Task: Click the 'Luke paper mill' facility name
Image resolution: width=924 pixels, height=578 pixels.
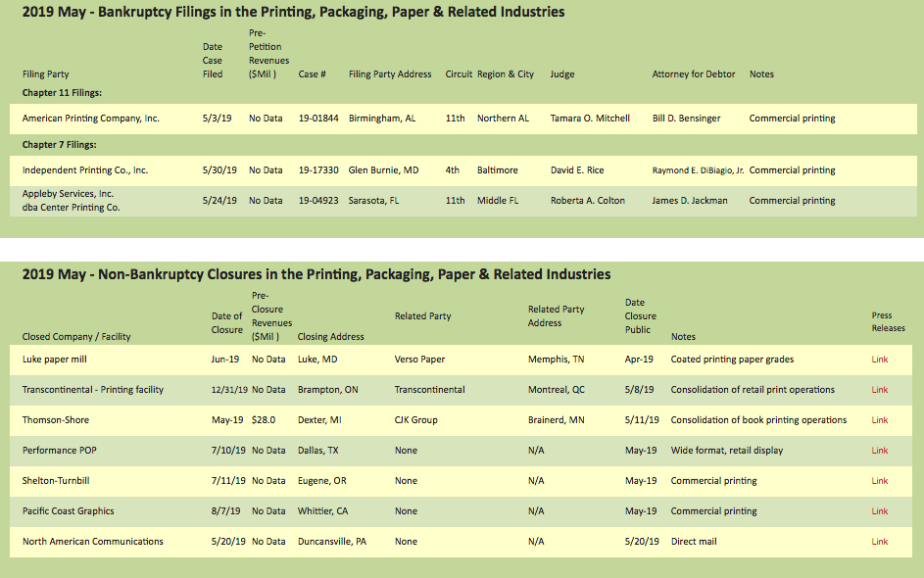Action: tap(54, 360)
